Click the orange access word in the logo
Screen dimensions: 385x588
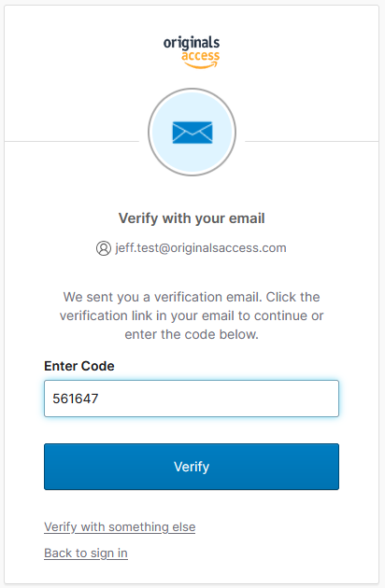[x=201, y=56]
